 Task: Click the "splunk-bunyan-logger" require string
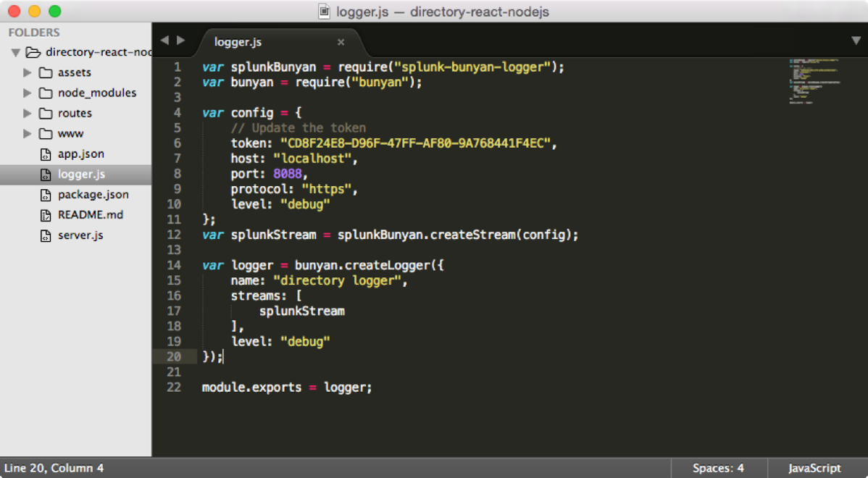coord(472,67)
